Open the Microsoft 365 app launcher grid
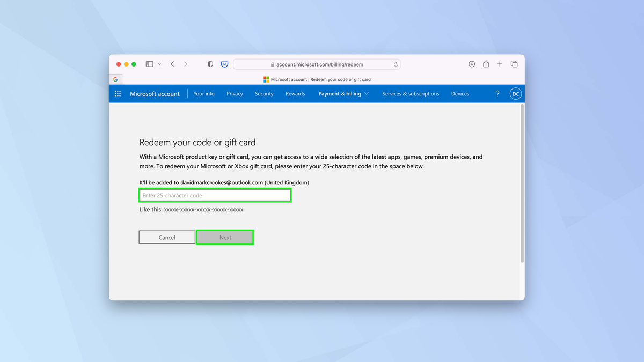 (x=118, y=93)
